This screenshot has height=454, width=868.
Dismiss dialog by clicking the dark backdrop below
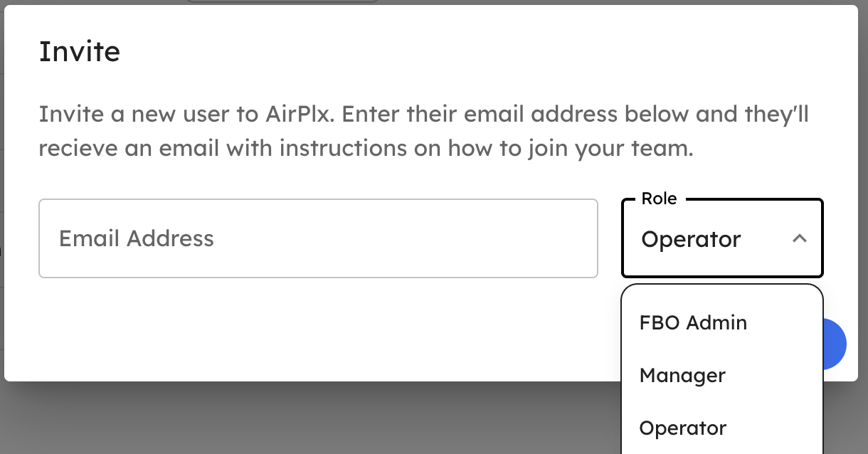[285, 420]
